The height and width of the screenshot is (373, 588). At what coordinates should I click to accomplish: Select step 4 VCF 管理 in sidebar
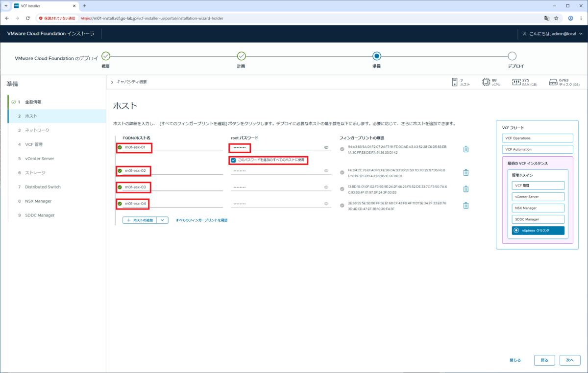tap(57, 144)
